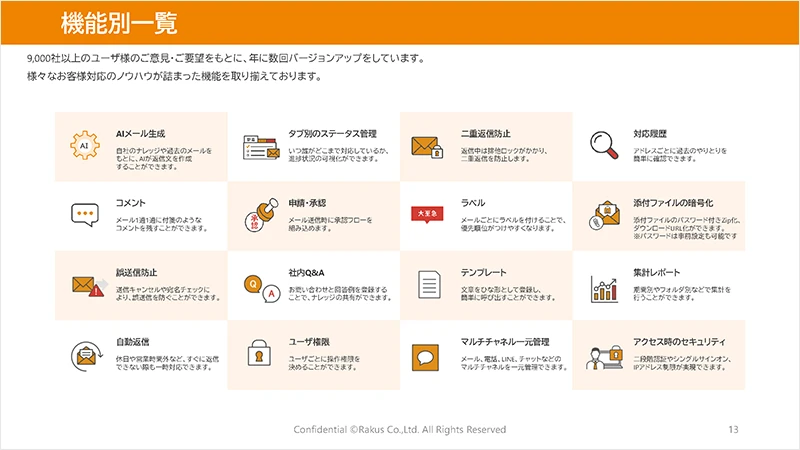Click the description under AIメール生成

click(x=164, y=159)
